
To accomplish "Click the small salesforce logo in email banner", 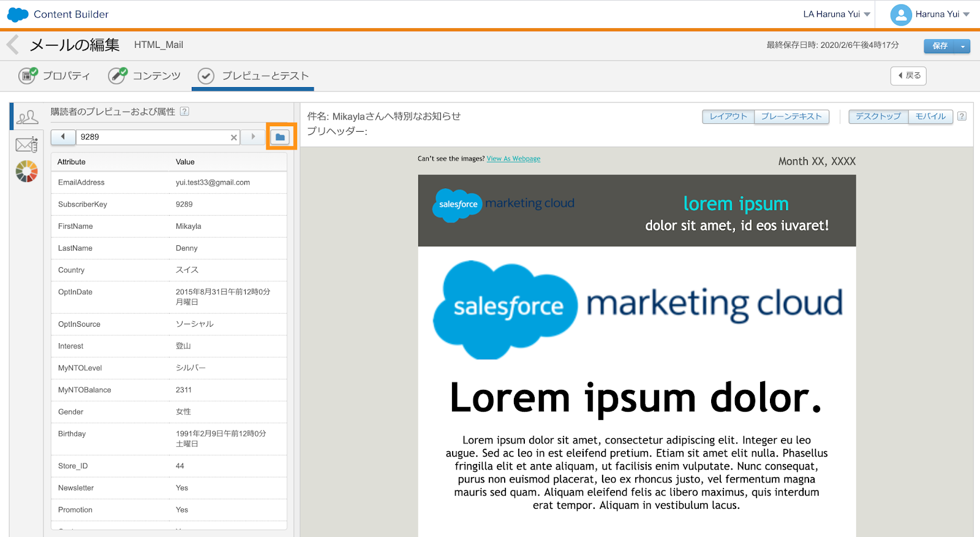I will point(503,205).
